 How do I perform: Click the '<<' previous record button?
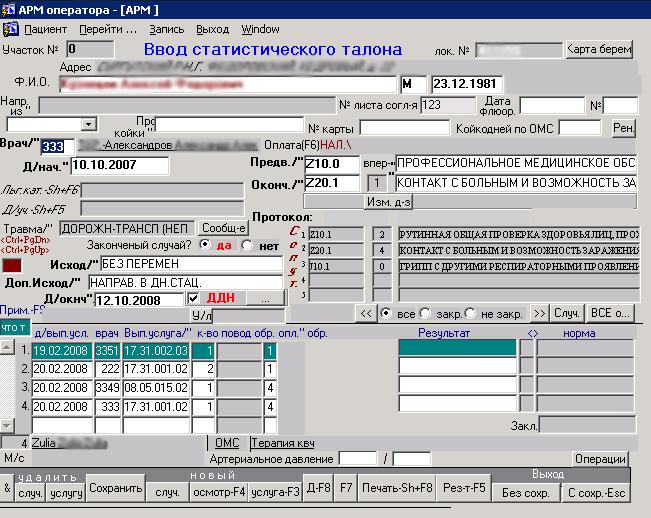pos(366,313)
